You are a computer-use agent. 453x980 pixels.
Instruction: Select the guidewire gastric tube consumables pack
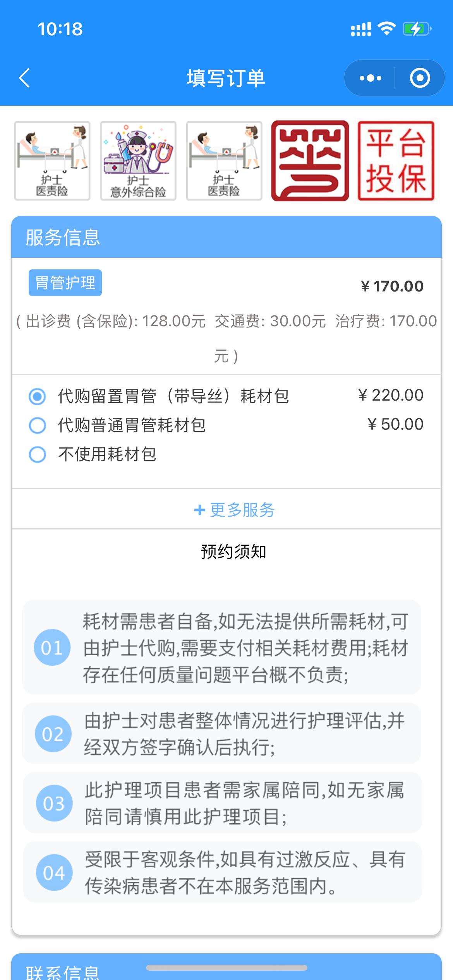38,397
